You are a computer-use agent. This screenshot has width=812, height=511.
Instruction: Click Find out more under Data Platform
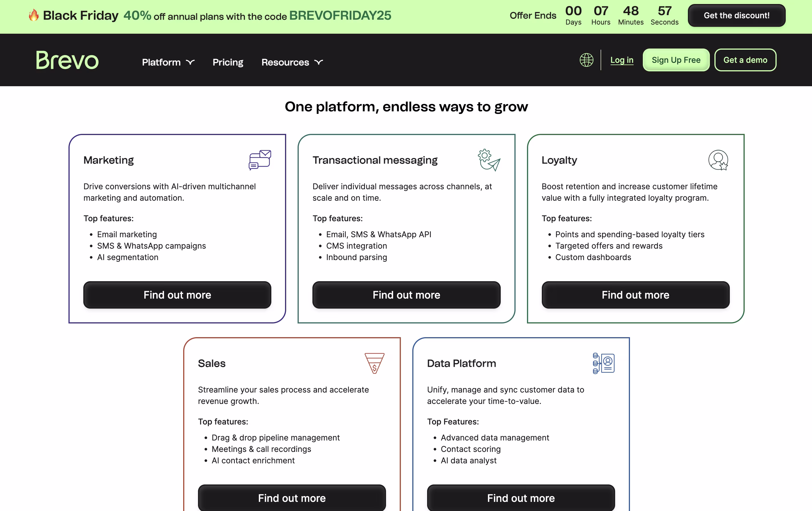520,498
